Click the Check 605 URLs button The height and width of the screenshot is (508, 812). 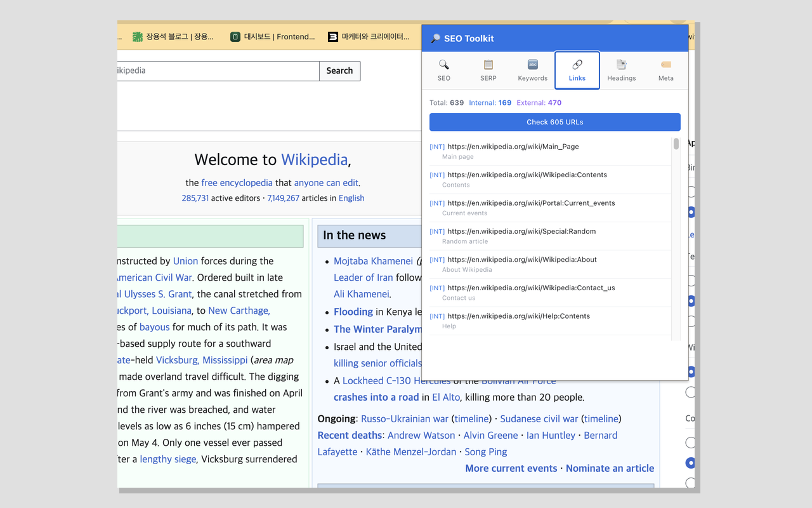[555, 122]
